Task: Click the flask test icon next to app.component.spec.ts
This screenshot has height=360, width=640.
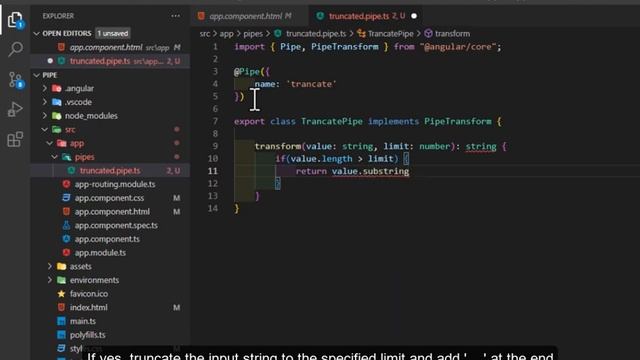Action: click(x=66, y=225)
